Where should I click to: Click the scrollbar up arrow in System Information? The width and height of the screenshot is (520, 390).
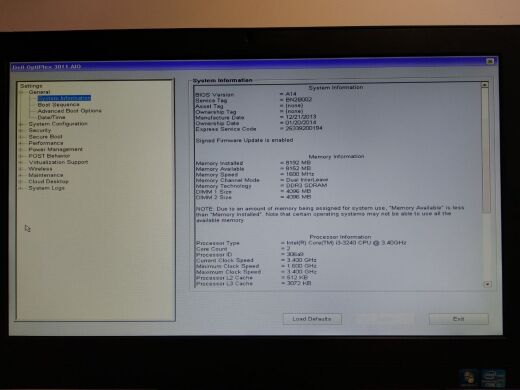pyautogui.click(x=485, y=85)
